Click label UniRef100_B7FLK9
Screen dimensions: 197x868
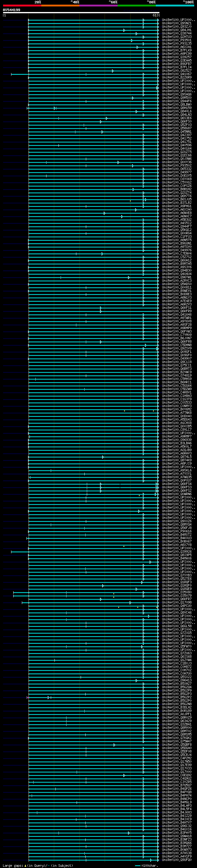coord(177,50)
